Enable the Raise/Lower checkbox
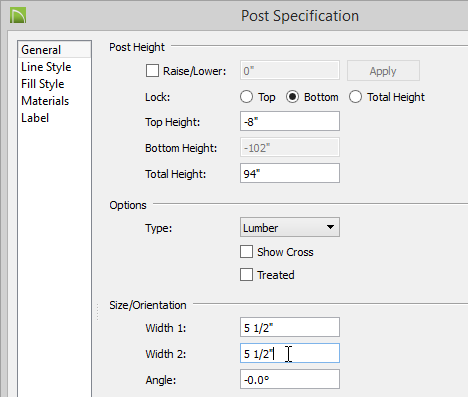Image resolution: width=468 pixels, height=397 pixels. click(x=152, y=71)
